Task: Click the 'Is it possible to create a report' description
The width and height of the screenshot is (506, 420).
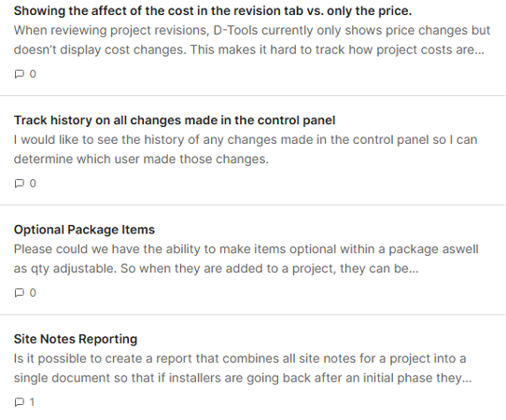Action: [243, 368]
